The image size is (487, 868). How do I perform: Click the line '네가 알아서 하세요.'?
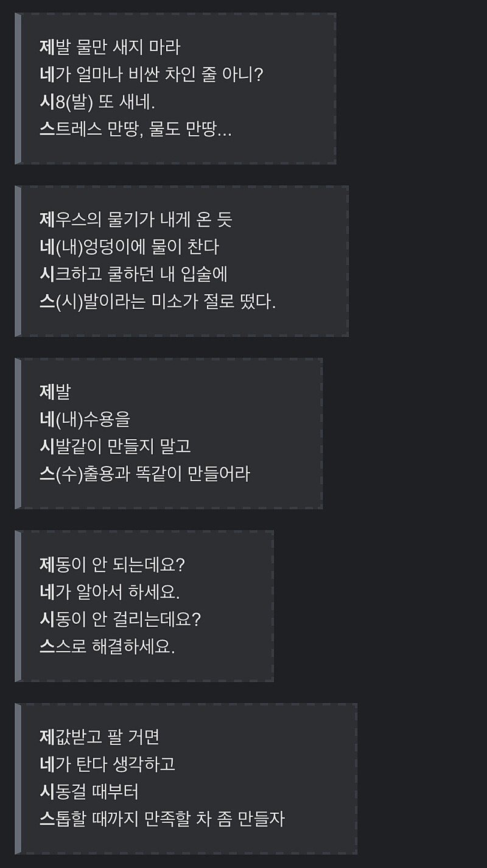pyautogui.click(x=110, y=591)
